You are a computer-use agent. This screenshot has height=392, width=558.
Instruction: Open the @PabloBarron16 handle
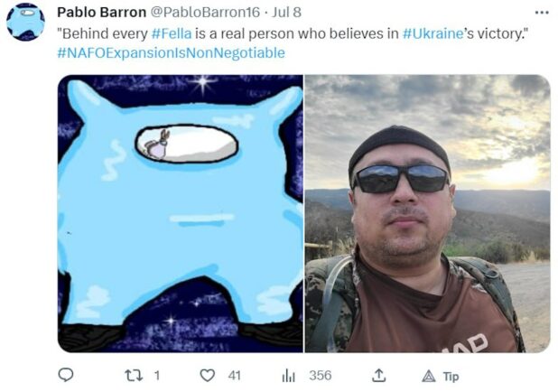tap(205, 13)
